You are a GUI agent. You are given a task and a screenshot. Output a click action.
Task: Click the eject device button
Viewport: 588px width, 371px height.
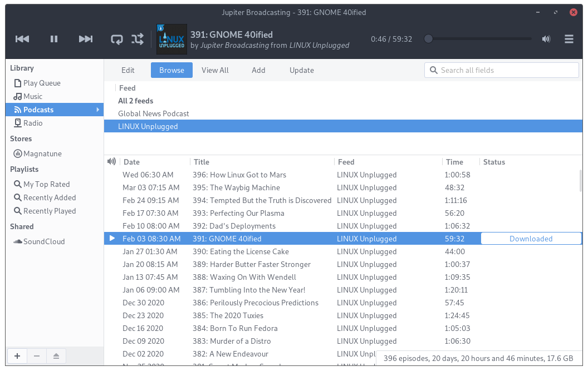[x=56, y=356]
